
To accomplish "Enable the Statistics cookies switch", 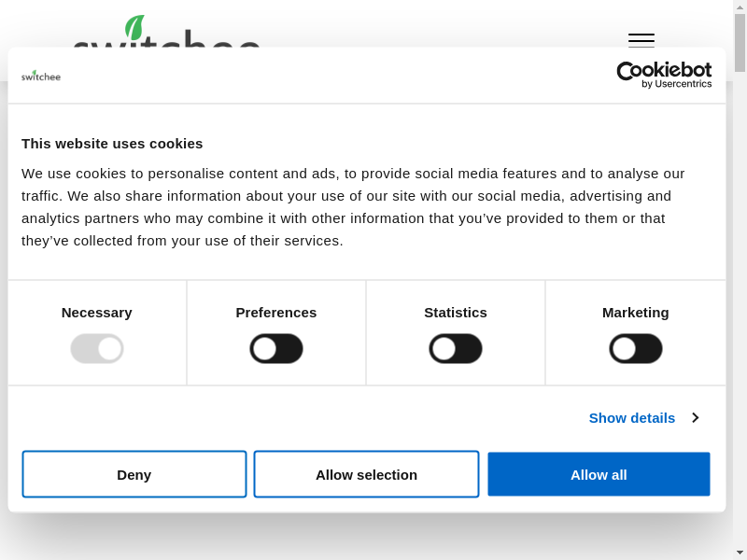I will point(456,349).
